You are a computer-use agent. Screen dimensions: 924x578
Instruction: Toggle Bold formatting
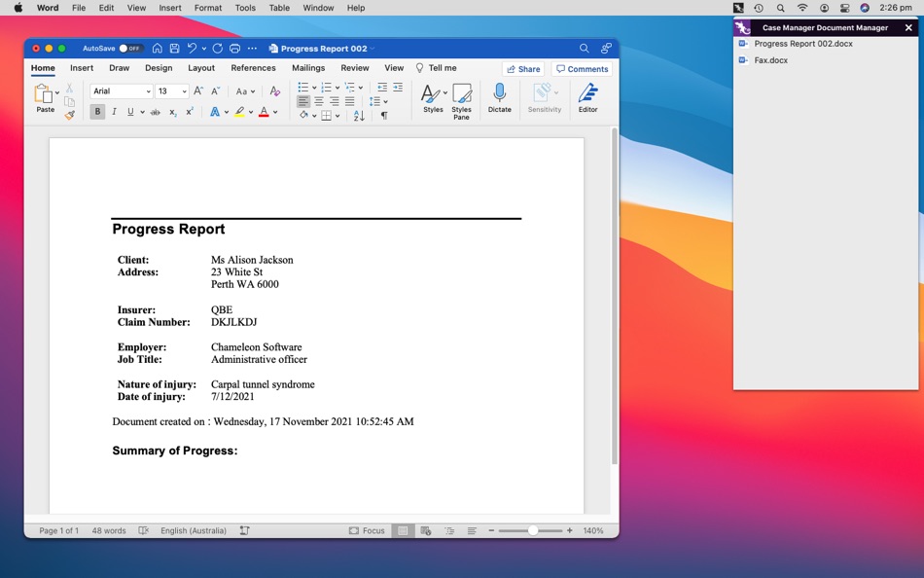tap(97, 112)
